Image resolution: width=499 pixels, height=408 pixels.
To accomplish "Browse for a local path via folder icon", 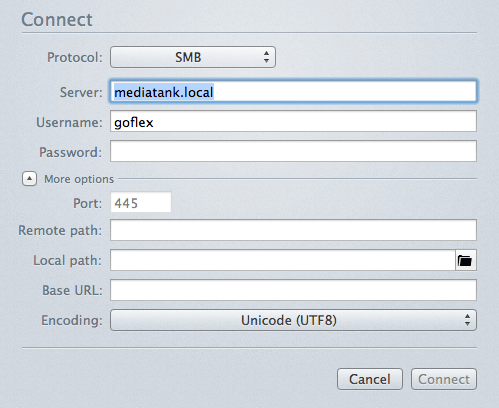I will pos(465,260).
